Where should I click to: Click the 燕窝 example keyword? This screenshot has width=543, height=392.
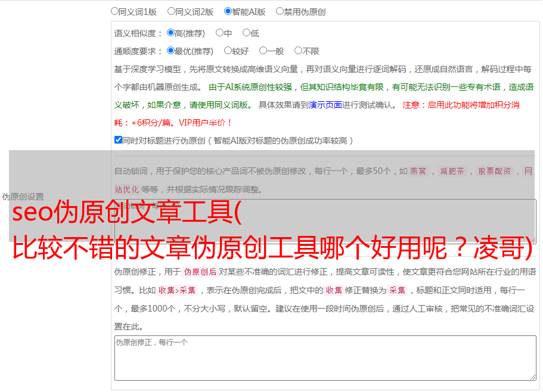pyautogui.click(x=418, y=171)
